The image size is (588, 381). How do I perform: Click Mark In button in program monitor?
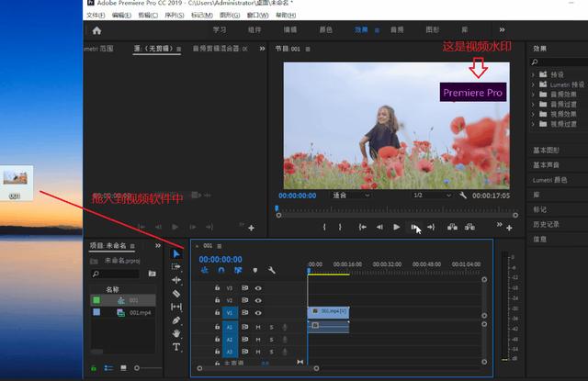pyautogui.click(x=324, y=227)
